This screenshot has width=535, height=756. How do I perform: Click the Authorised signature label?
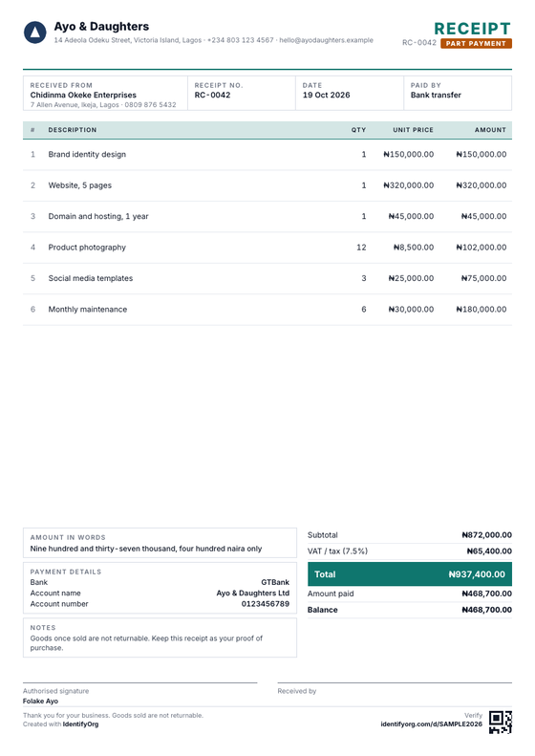pos(56,691)
